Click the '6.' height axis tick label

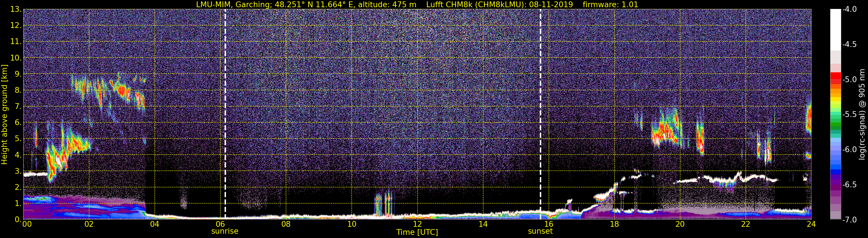click(18, 123)
